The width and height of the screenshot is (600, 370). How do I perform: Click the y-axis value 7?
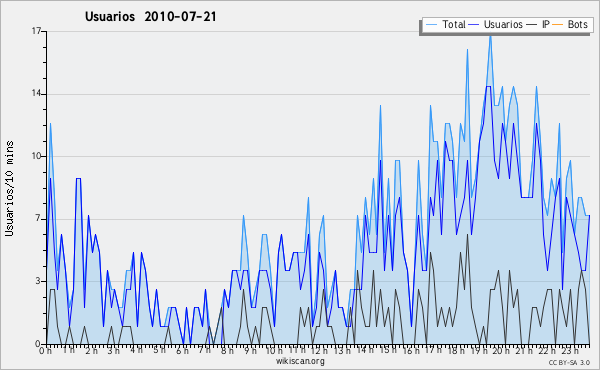click(x=38, y=219)
